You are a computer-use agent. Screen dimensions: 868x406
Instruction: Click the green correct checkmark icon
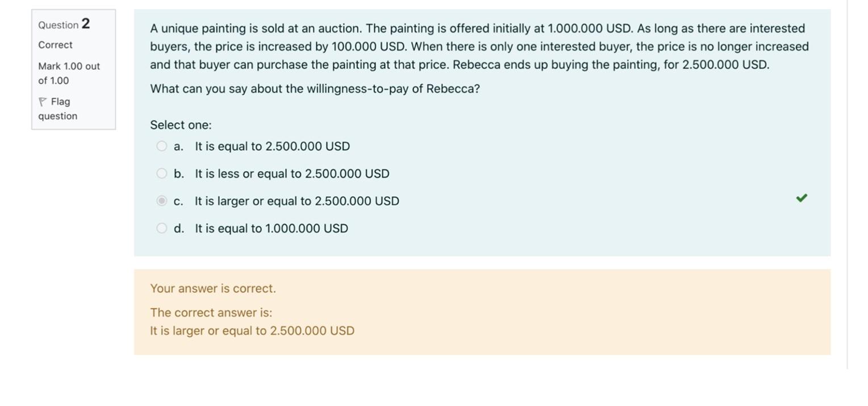(x=802, y=198)
